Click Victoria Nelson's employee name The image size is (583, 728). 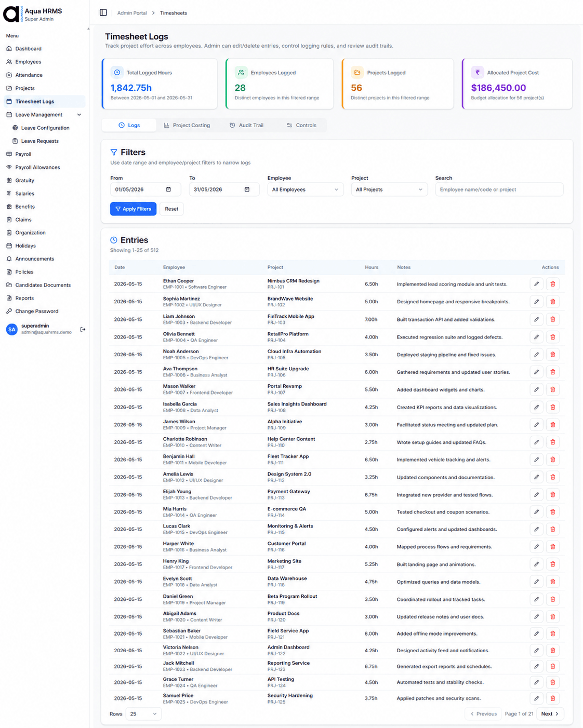[x=181, y=648]
